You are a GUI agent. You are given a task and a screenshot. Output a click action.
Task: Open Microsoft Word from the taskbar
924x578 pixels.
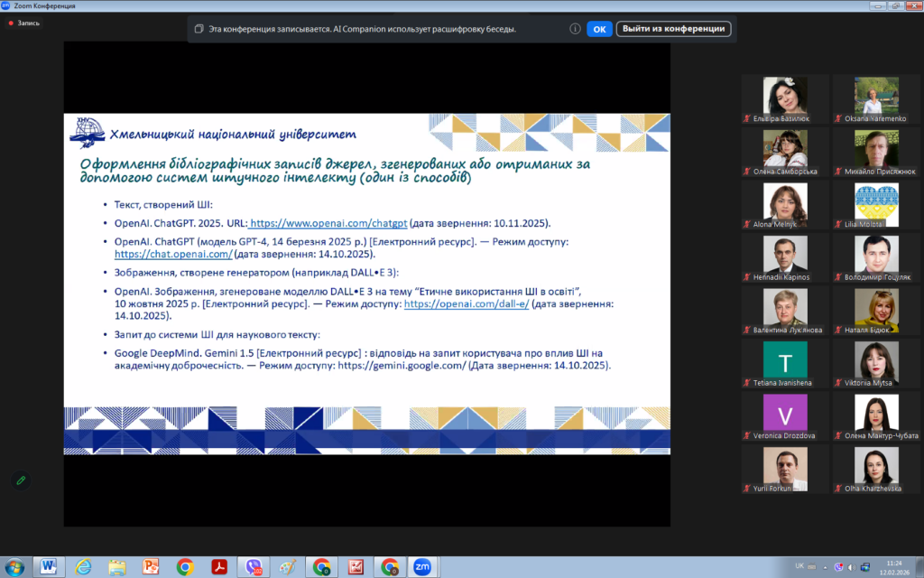[48, 566]
